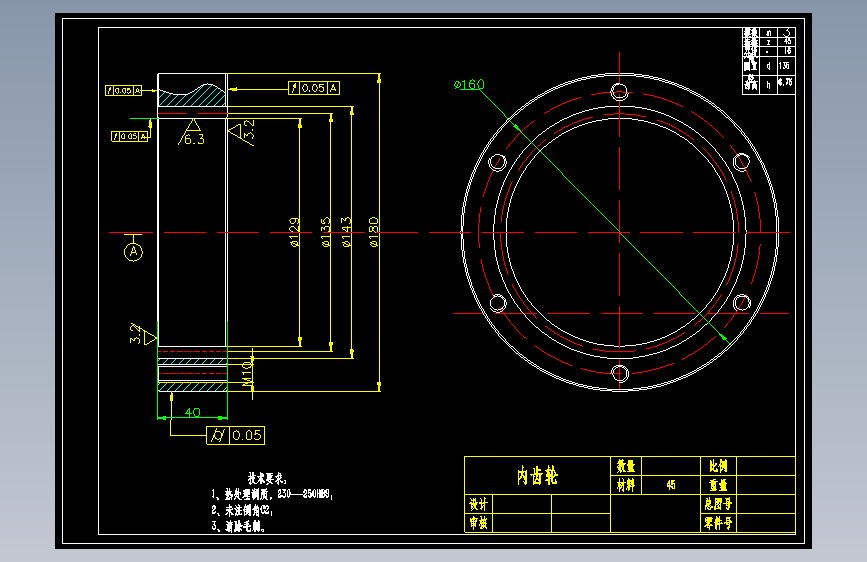Select the 数量 title block cell
Screen dimensions: 867x562
click(626, 466)
